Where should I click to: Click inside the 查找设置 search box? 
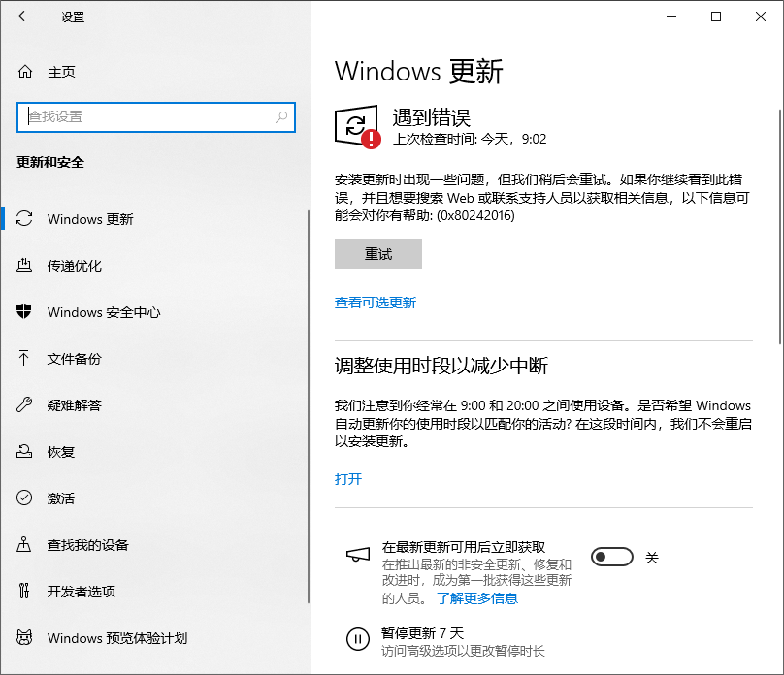155,116
